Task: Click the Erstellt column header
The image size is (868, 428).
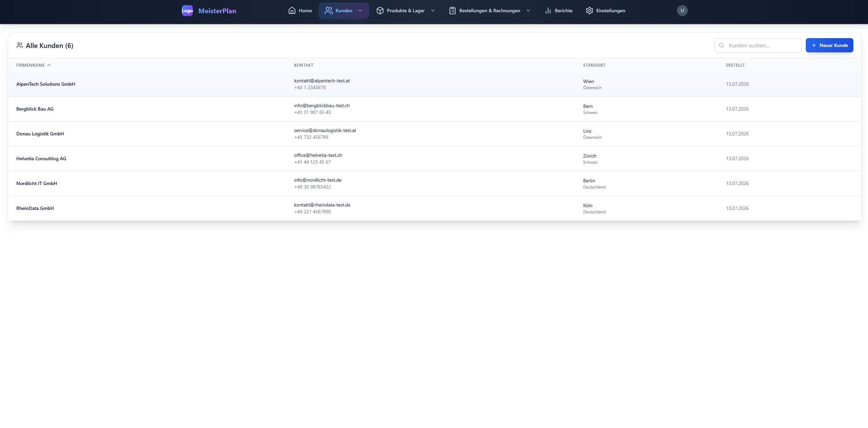Action: point(735,65)
